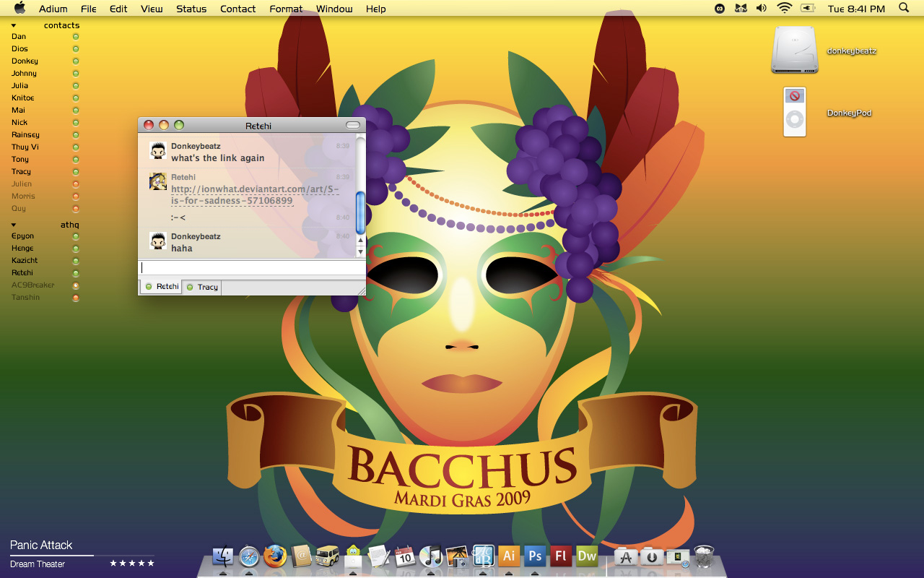Open TextEdit from the dock
924x578 pixels.
pyautogui.click(x=379, y=556)
